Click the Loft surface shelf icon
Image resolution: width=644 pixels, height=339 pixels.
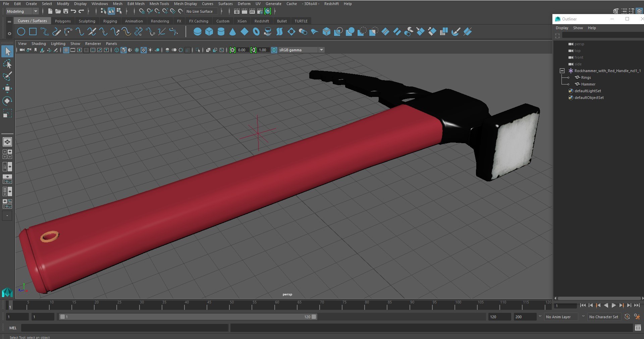[279, 32]
